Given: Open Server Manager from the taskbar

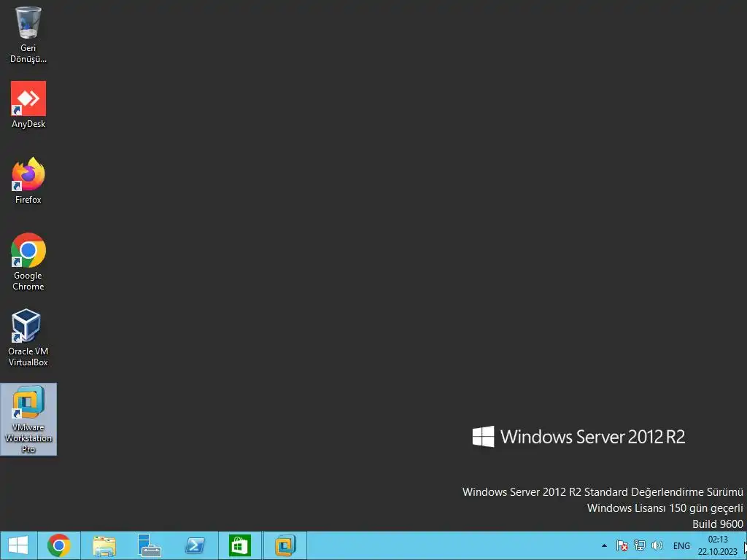Looking at the screenshot, I should [x=149, y=545].
